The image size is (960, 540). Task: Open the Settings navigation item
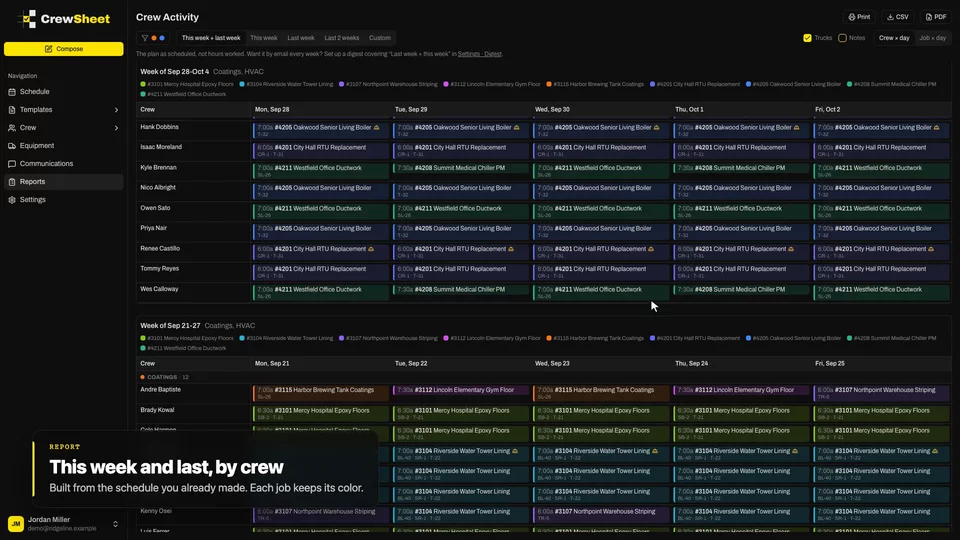pos(64,200)
